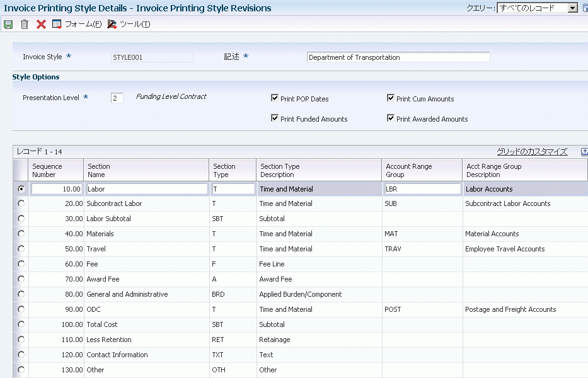
Task: Toggle Print Awarded Amounts checkbox
Action: click(x=391, y=118)
